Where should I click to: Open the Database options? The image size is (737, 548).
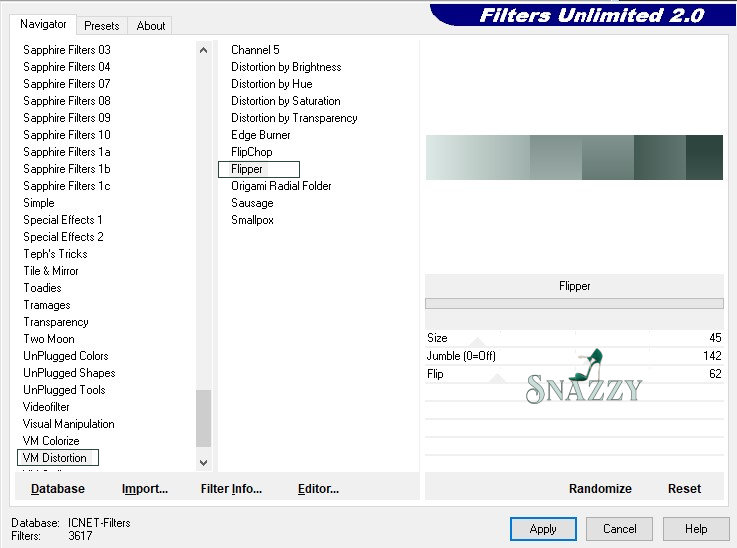(x=58, y=489)
